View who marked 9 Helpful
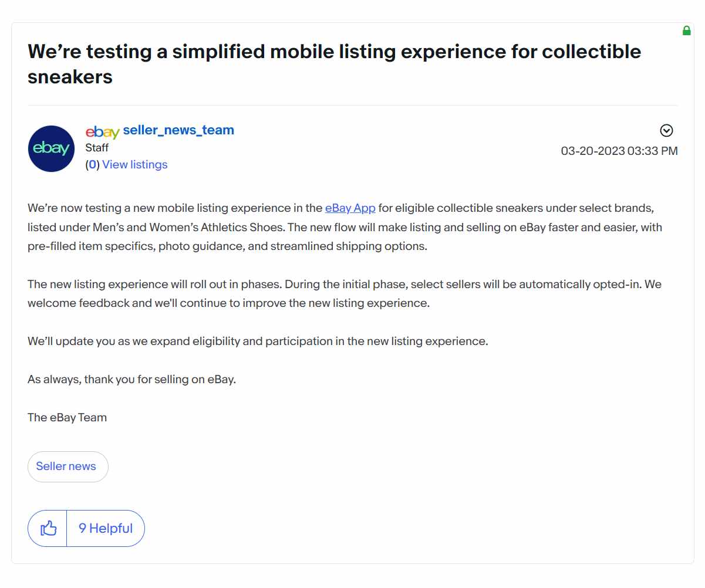 (x=106, y=528)
